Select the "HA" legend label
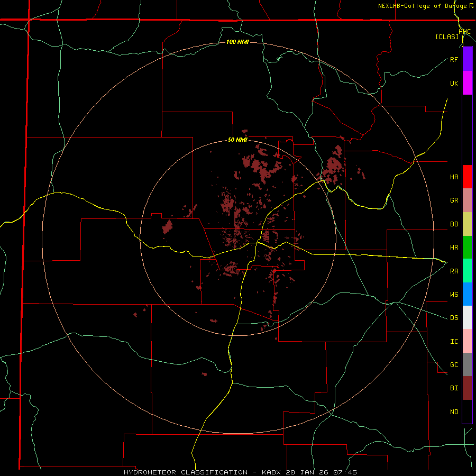Viewport: 476px width, 476px height. (454, 177)
